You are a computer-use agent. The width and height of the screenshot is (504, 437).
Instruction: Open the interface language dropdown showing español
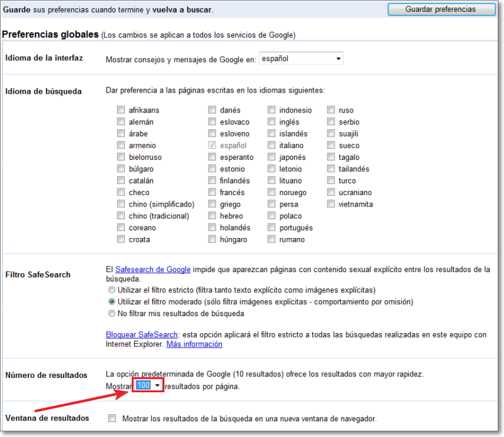point(301,59)
